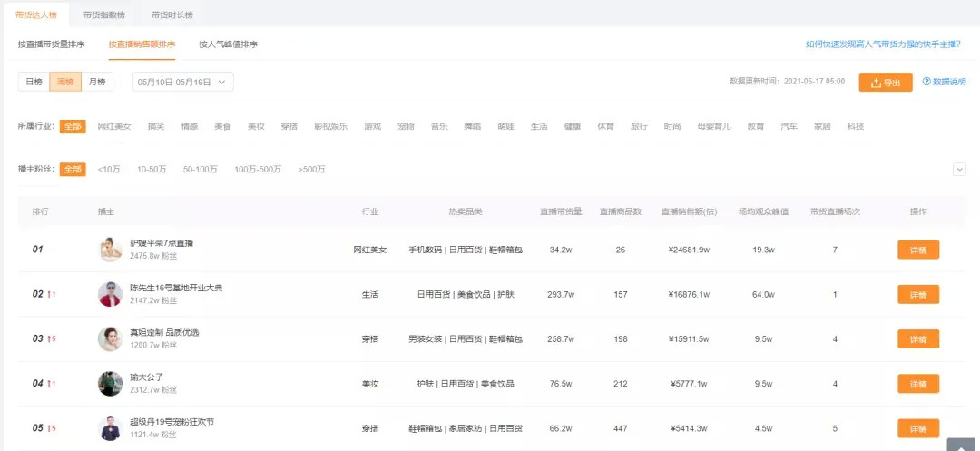Click the back-to-top button
980x451 pixels.
[961, 444]
